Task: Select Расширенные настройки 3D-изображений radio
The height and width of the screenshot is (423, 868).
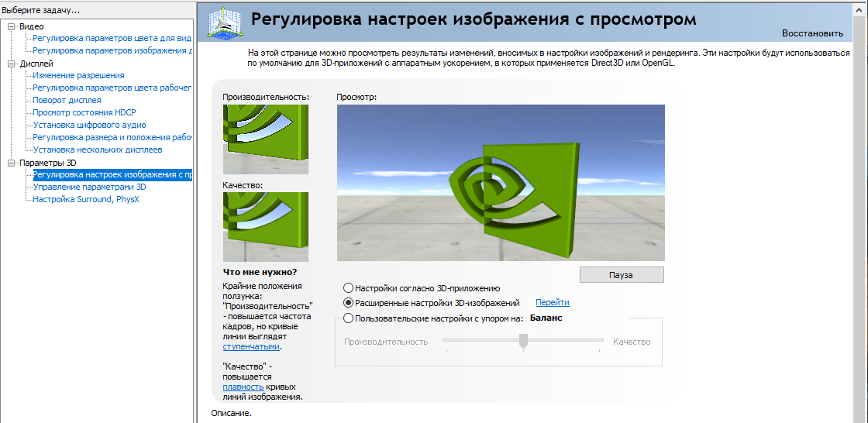Action: click(x=348, y=303)
